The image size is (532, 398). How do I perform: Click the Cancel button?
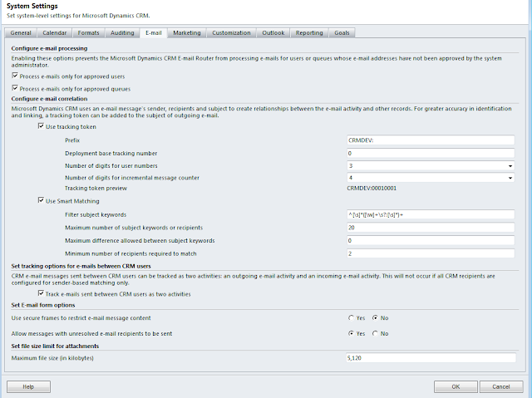[x=501, y=386]
